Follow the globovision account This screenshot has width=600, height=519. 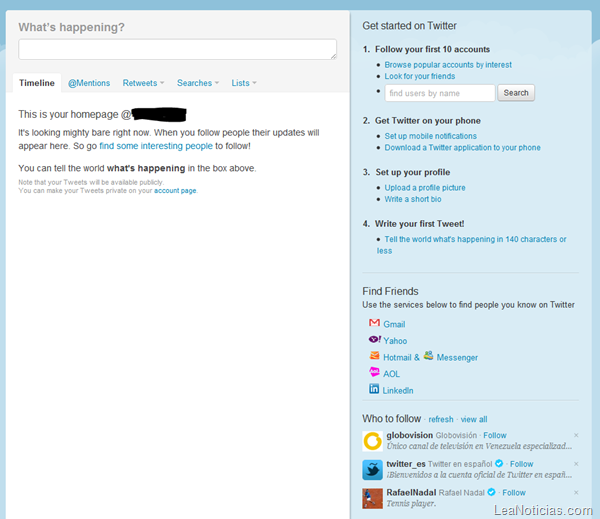click(495, 435)
